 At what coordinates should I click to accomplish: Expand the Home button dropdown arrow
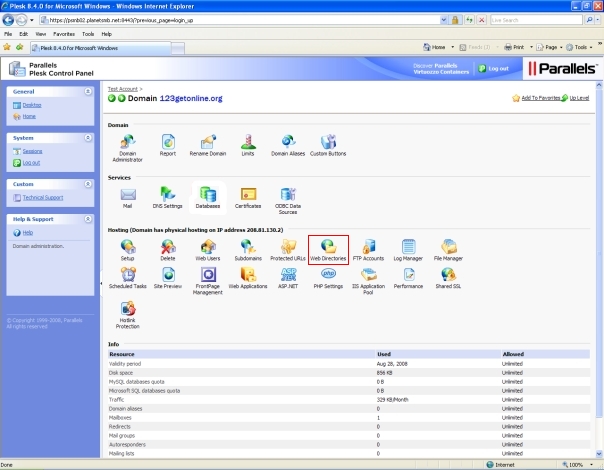(453, 47)
